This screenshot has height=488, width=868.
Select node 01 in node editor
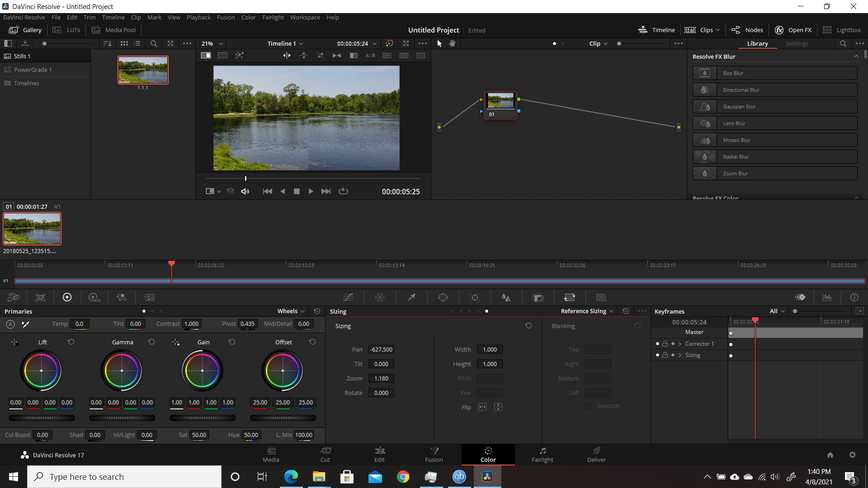tap(500, 105)
